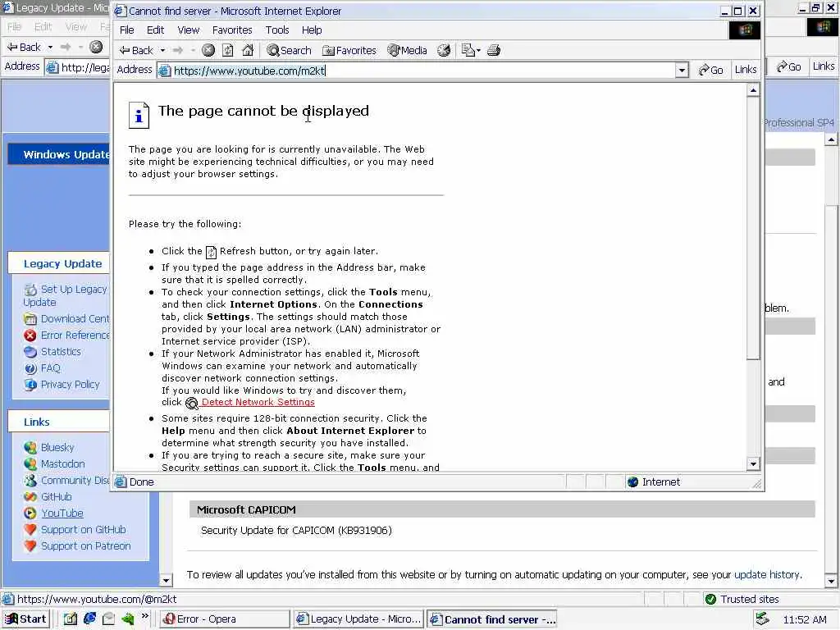Open Back history dropdown in front IE window
Image resolution: width=840 pixels, height=630 pixels.
pos(162,50)
